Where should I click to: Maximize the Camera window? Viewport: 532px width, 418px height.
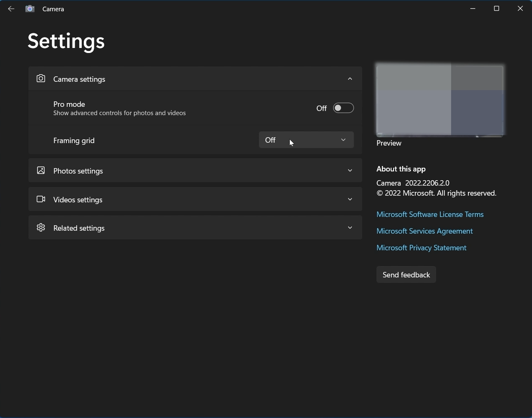point(497,9)
